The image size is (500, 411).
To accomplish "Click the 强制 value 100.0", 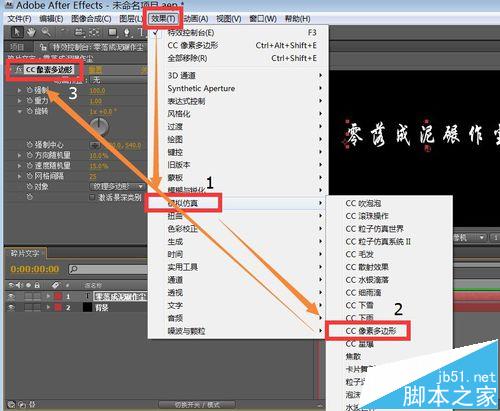I will click(97, 91).
